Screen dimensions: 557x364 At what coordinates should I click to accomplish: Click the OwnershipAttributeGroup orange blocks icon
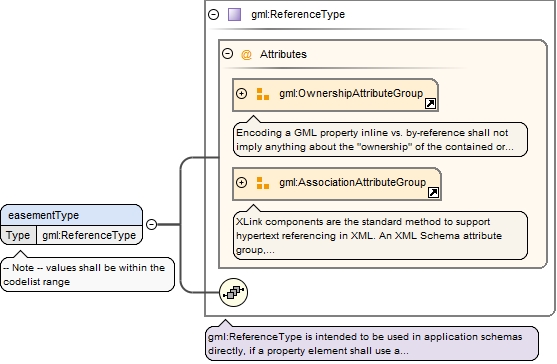point(263,94)
